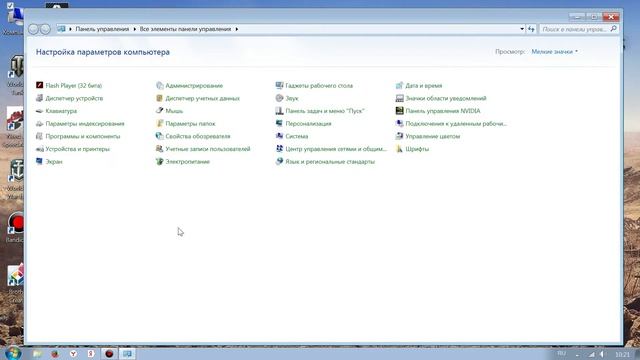This screenshot has width=640, height=360.
Task: Open the Система link text
Action: (x=297, y=136)
